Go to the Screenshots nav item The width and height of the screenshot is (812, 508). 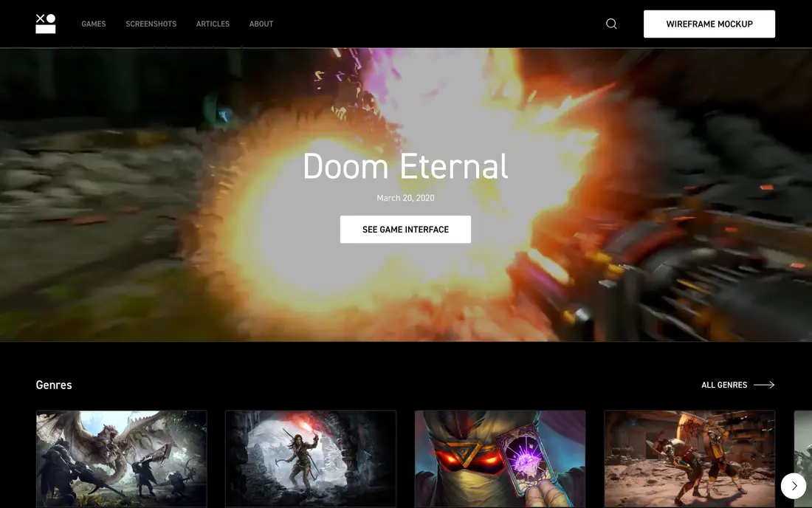pyautogui.click(x=151, y=24)
